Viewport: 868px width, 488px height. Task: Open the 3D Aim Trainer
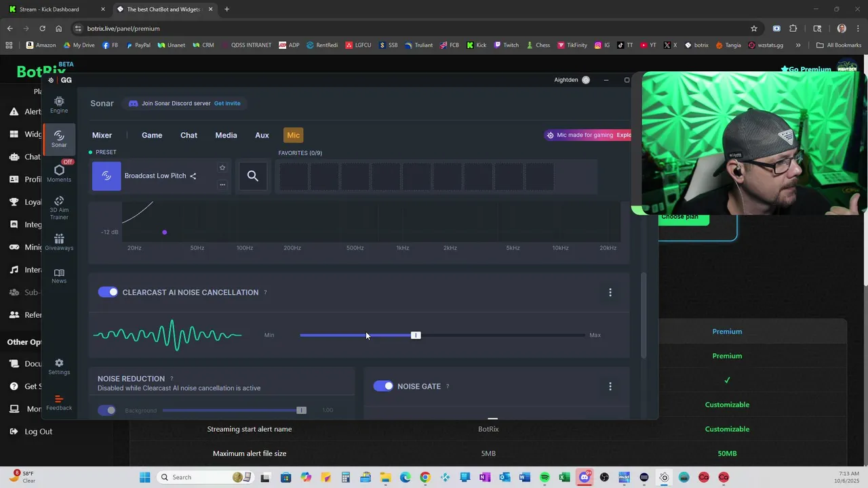[59, 208]
